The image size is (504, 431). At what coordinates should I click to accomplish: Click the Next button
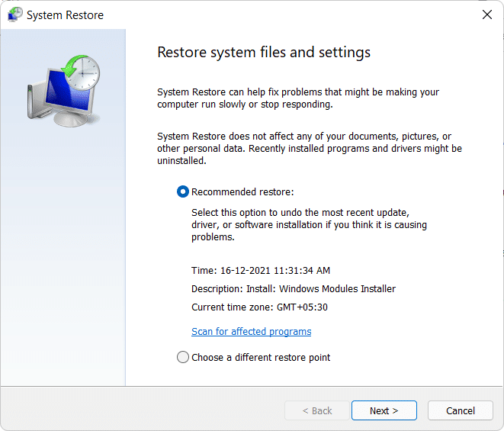coord(384,410)
